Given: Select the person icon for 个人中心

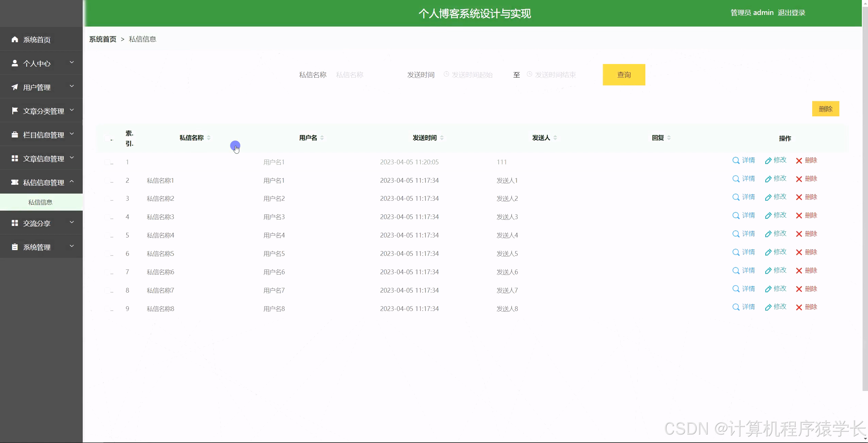Looking at the screenshot, I should point(15,63).
